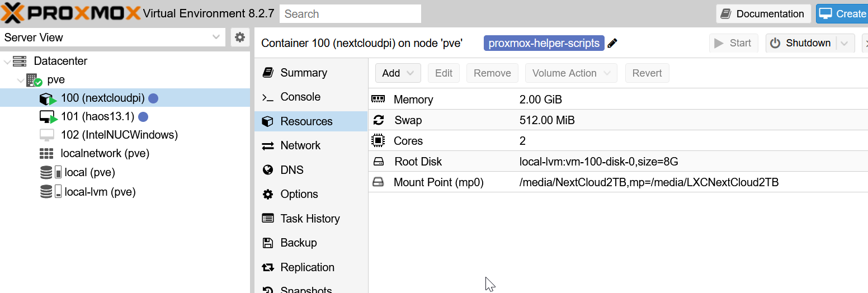Open the Task History tab

(x=310, y=219)
